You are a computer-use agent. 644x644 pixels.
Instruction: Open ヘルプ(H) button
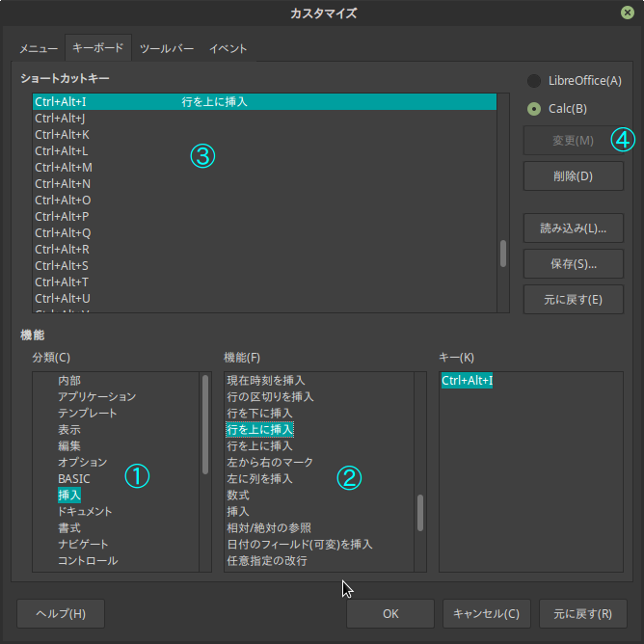click(61, 613)
